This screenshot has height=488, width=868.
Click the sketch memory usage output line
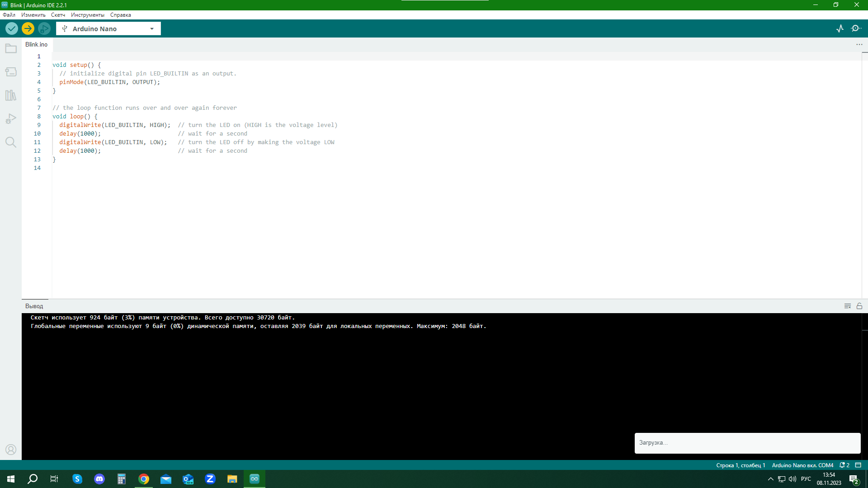(163, 318)
